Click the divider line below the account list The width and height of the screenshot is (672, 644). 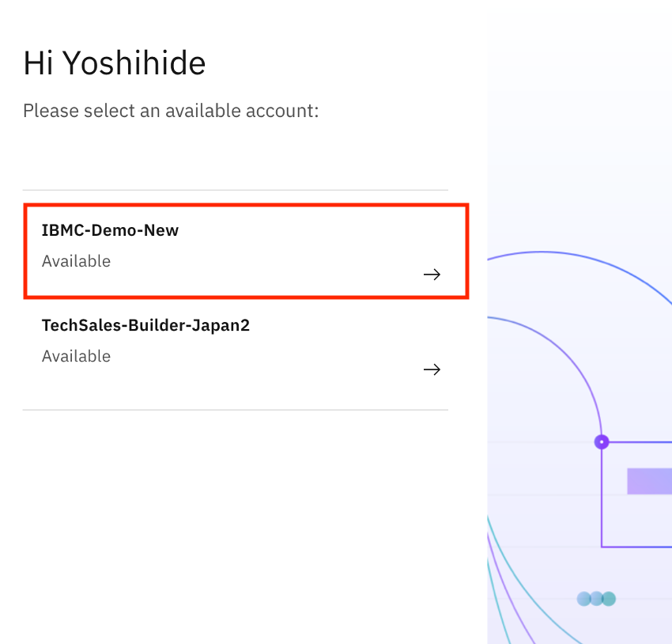pos(236,410)
